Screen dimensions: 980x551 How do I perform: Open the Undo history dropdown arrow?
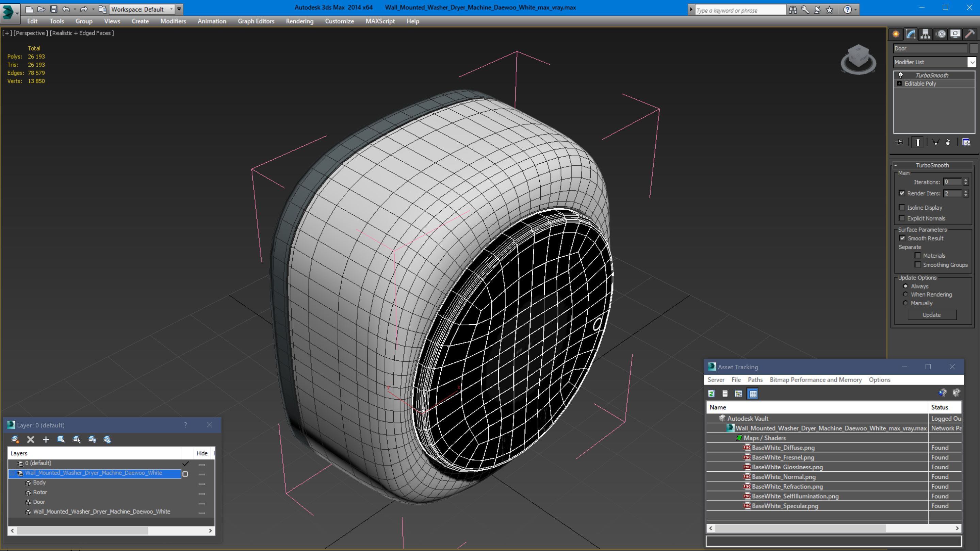pos(75,9)
